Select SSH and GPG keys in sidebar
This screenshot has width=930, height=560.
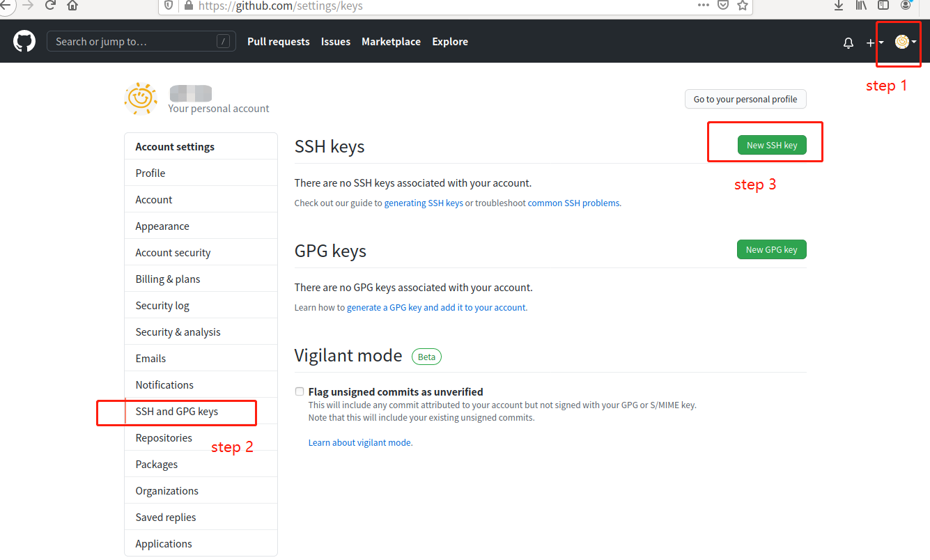(201, 412)
